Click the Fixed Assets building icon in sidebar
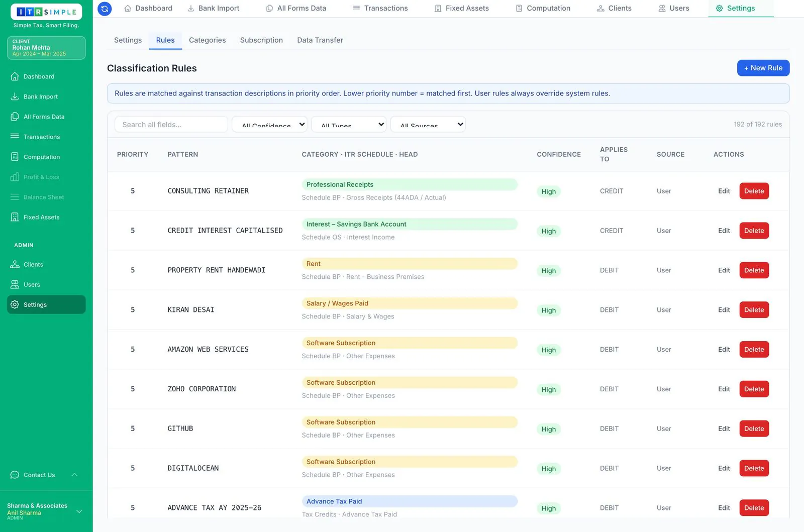The height and width of the screenshot is (532, 804). pos(15,217)
